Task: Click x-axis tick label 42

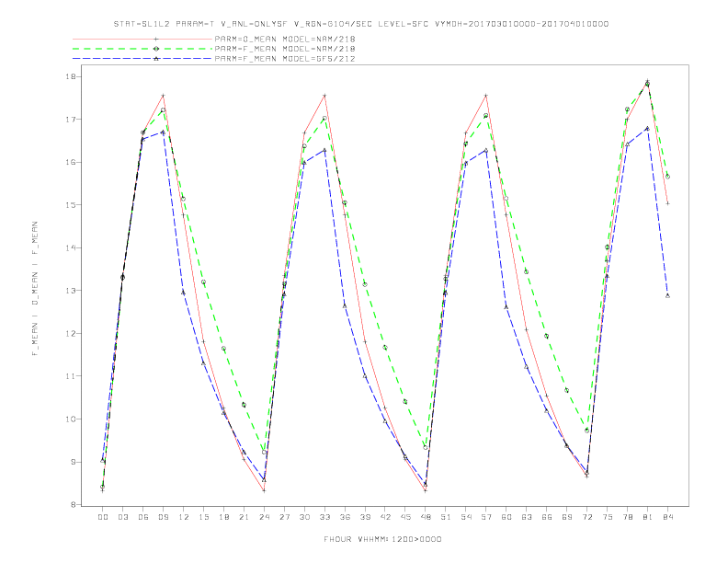Action: coord(385,517)
